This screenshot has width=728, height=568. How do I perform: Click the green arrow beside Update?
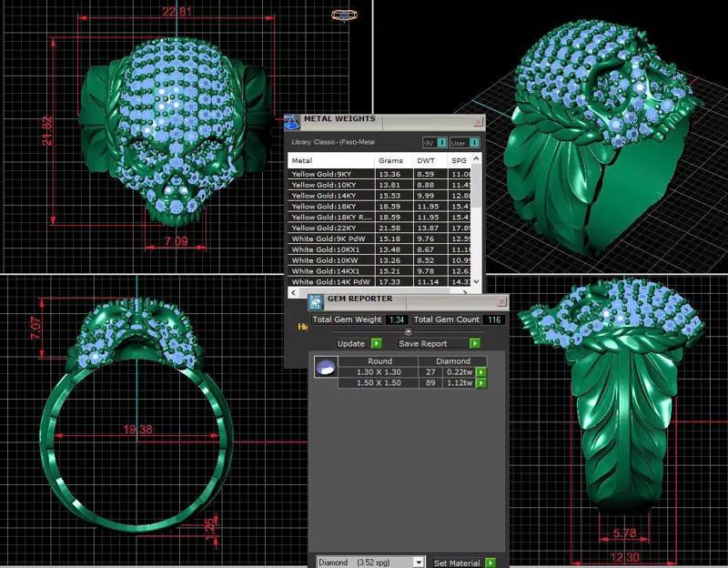pos(377,343)
